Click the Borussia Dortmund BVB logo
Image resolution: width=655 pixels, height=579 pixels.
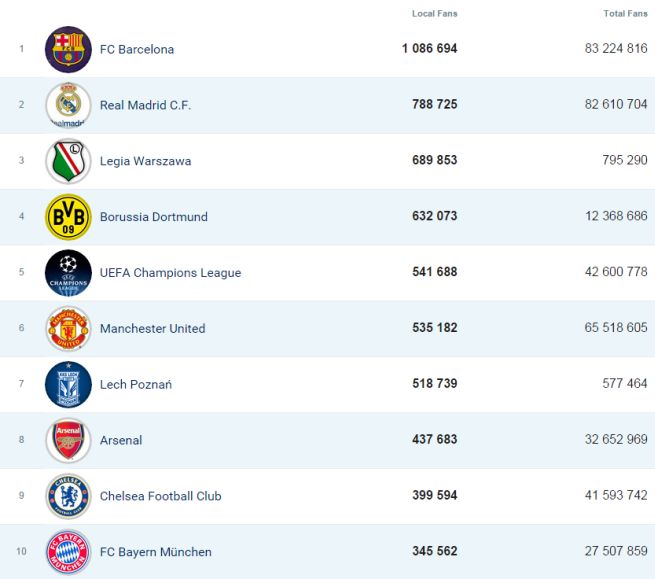click(68, 217)
